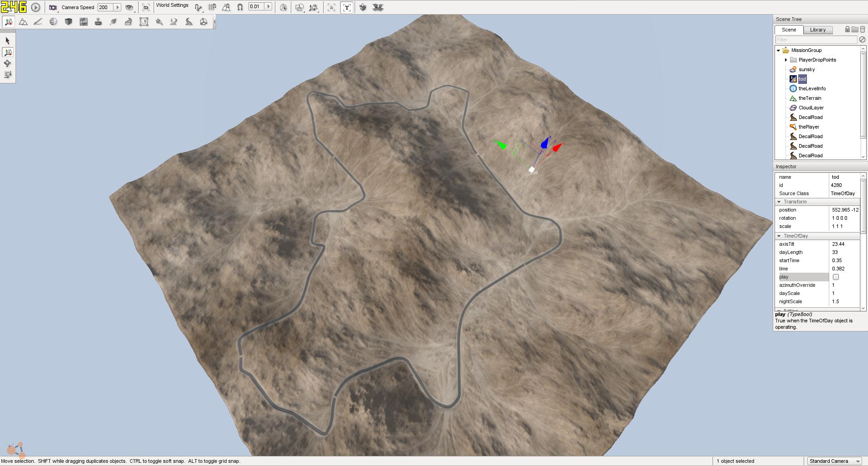Expand the PlayerDropPoints folder
Screen dimensions: 868x466
786,60
